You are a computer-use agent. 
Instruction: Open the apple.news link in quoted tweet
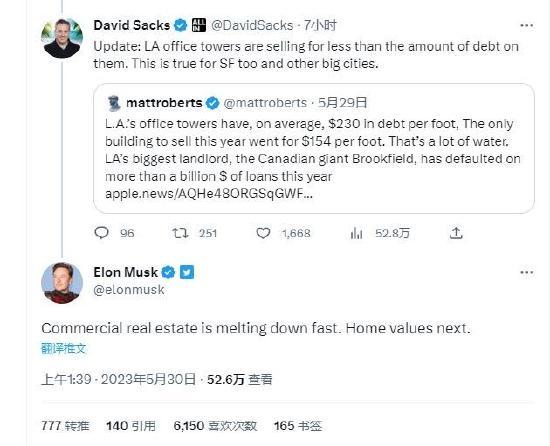click(x=209, y=194)
